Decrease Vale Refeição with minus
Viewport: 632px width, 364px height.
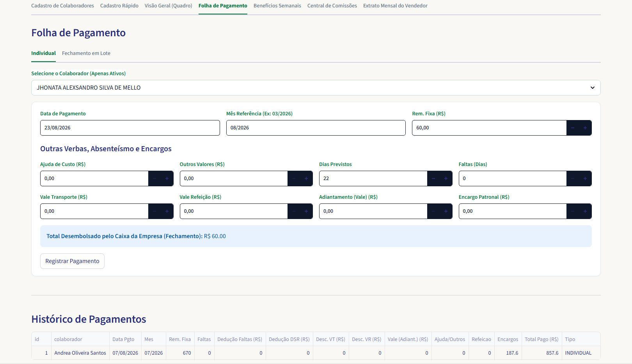click(294, 211)
